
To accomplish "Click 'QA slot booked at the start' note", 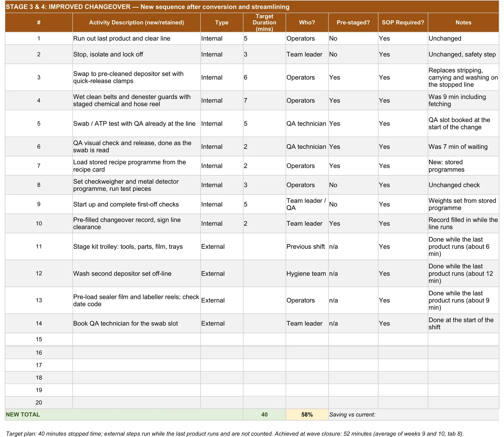I will [463, 124].
